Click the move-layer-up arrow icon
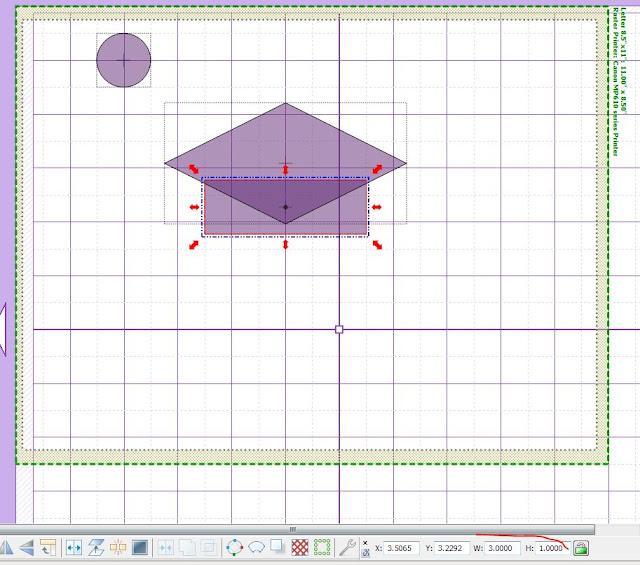The image size is (640, 565). (96, 547)
